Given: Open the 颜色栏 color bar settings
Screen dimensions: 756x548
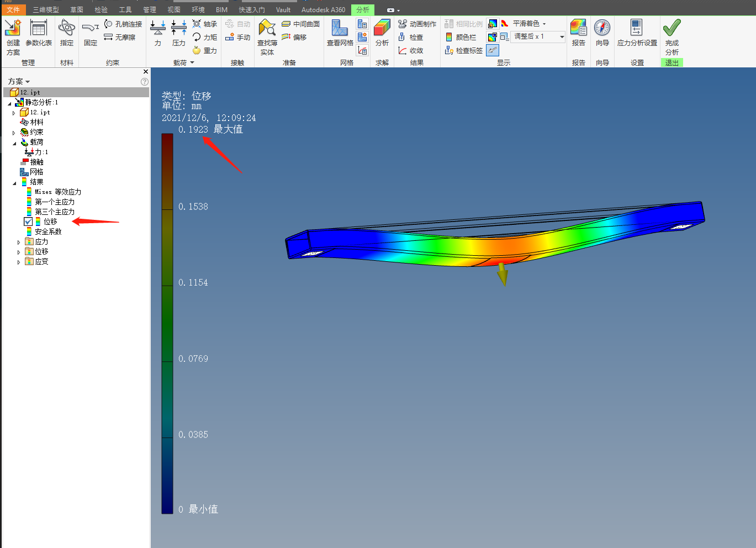Looking at the screenshot, I should coord(461,37).
